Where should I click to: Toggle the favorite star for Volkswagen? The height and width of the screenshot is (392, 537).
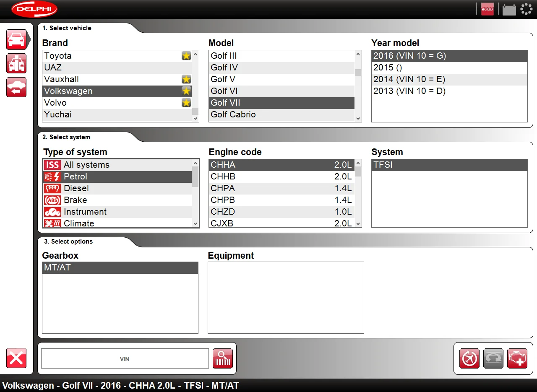tap(186, 91)
